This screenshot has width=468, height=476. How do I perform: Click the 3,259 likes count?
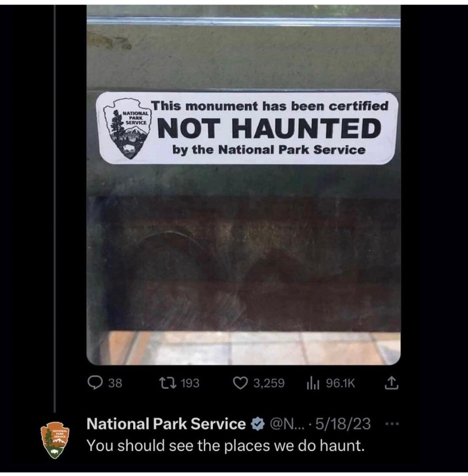[269, 383]
